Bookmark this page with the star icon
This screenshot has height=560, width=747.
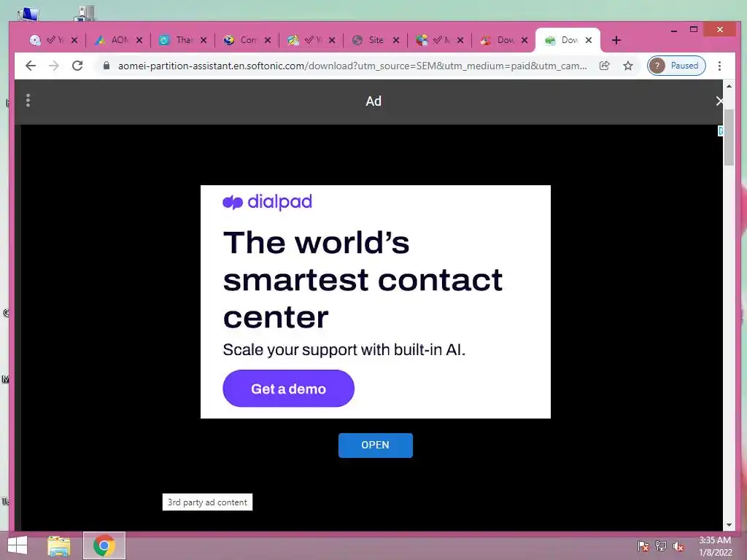tap(628, 66)
